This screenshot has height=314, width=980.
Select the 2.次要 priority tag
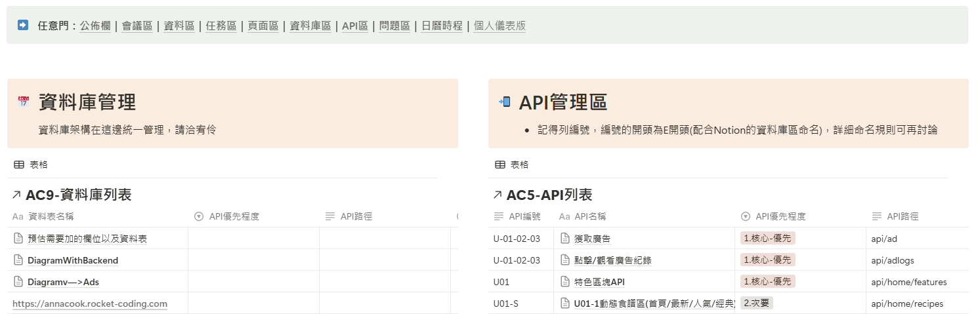click(757, 303)
